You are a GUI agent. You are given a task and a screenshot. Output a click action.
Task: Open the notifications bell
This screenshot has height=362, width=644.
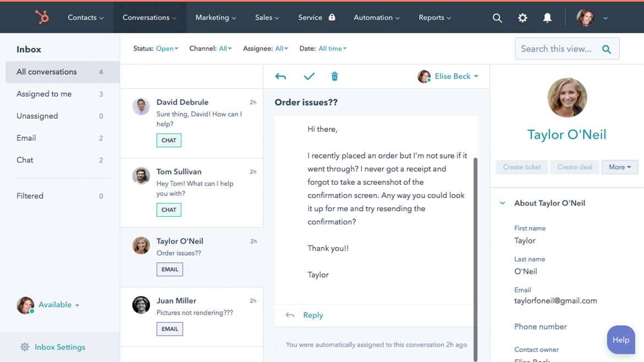tap(547, 17)
